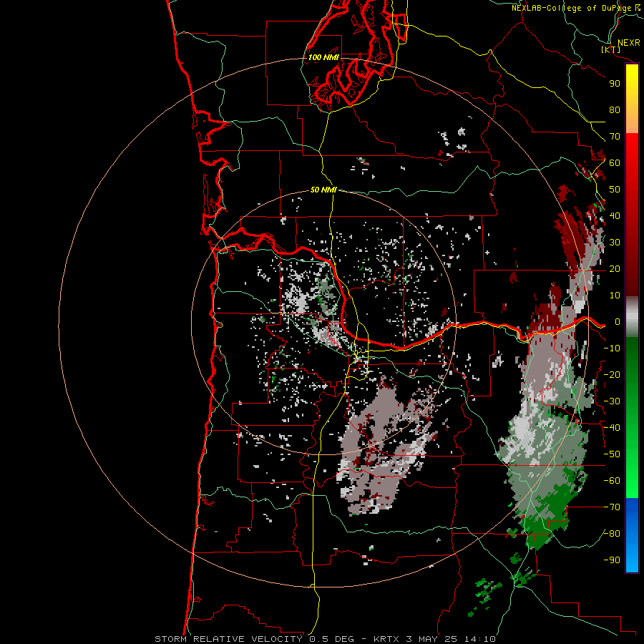Click the 0 value on velocity scale

(617, 322)
